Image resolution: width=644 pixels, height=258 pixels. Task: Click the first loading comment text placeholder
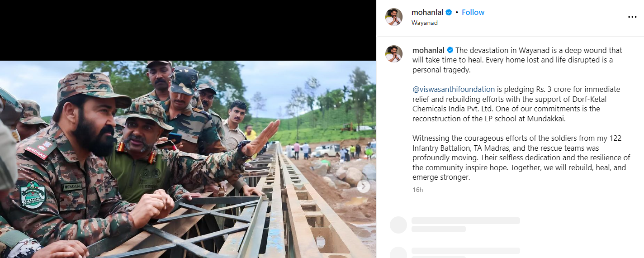(466, 221)
